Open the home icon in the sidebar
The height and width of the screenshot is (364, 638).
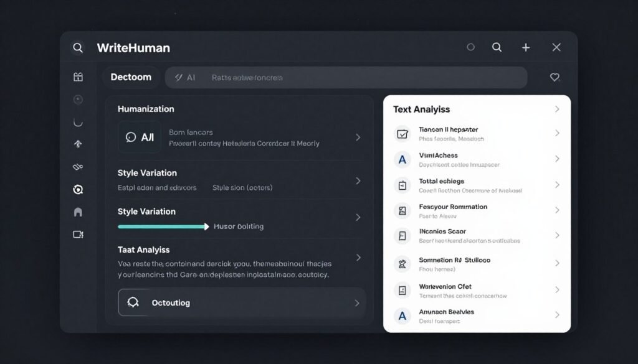coord(78,212)
